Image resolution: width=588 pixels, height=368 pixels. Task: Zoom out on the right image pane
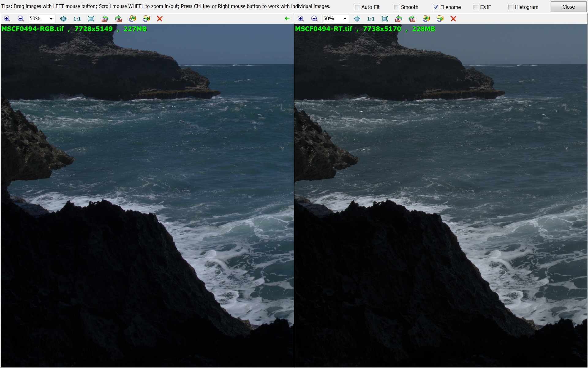tap(314, 19)
